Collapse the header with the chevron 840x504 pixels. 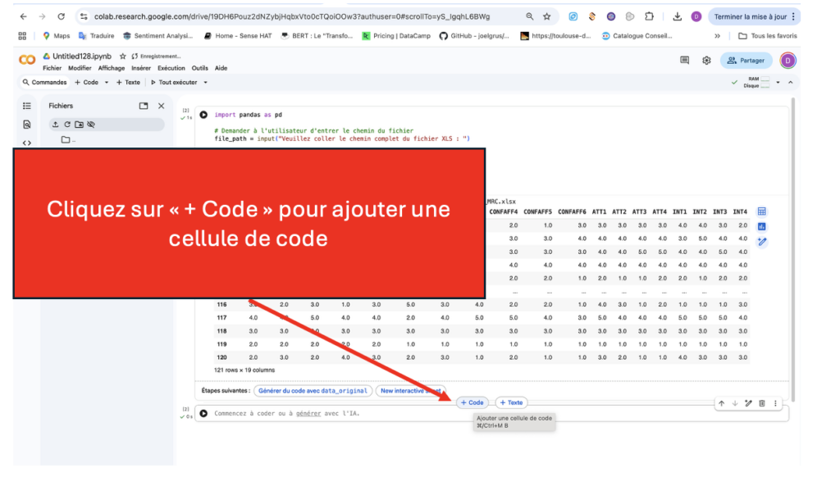pyautogui.click(x=791, y=83)
